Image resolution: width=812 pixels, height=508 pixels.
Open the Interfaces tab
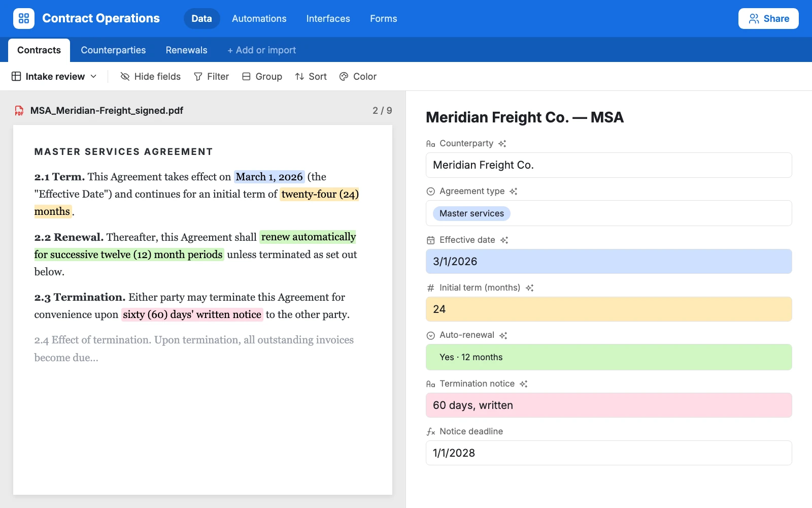coord(328,19)
